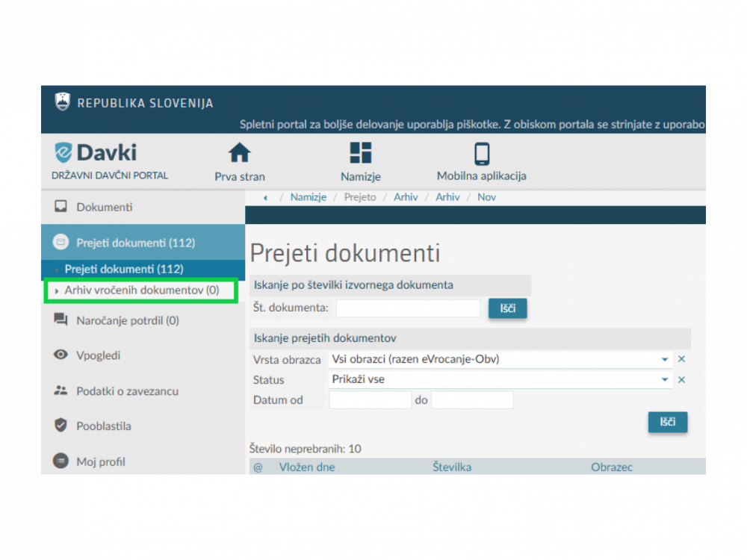Focus the Št. dokumenta input field
The height and width of the screenshot is (560, 747).
pos(409,308)
